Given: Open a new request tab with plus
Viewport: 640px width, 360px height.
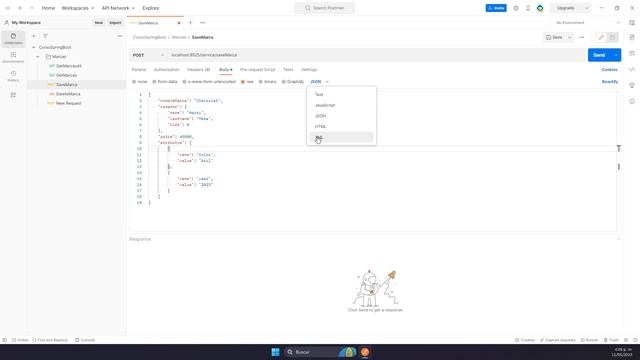Looking at the screenshot, I should click(x=190, y=23).
